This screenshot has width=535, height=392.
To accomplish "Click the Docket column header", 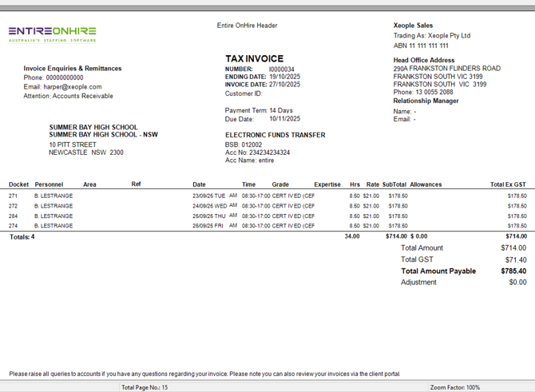I will (18, 184).
